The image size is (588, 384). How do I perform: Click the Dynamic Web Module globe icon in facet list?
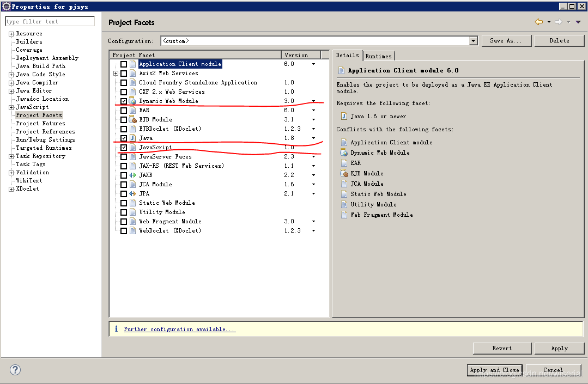tap(132, 101)
